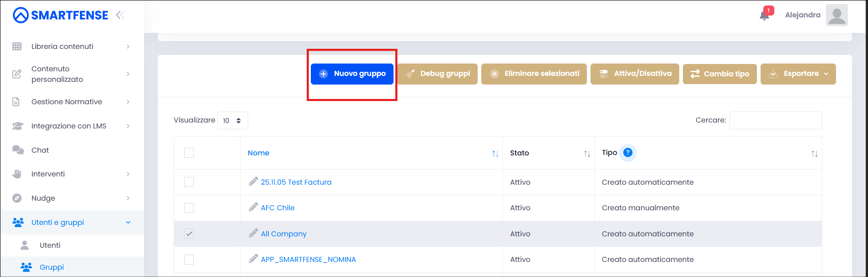
Task: Click "Creato manualmente" in the AFC Chile row
Action: click(x=640, y=208)
